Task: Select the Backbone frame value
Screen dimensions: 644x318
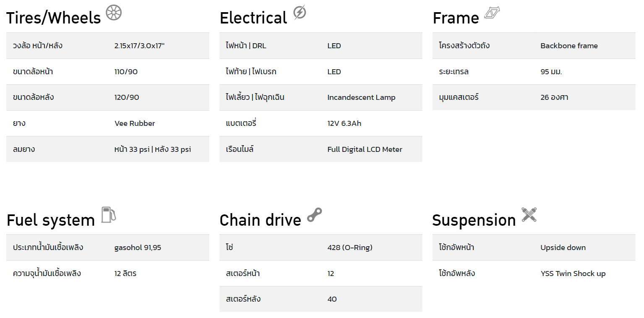Action: pyautogui.click(x=569, y=46)
